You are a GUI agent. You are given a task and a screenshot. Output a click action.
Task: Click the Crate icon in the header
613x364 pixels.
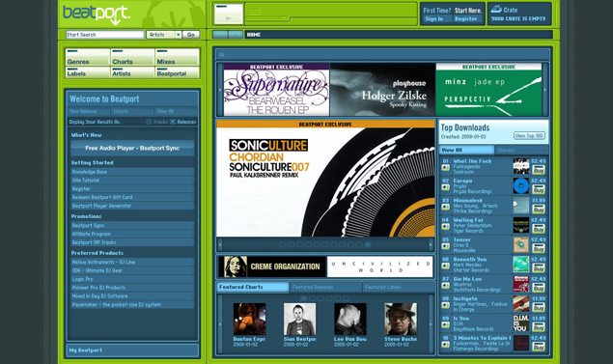496,9
